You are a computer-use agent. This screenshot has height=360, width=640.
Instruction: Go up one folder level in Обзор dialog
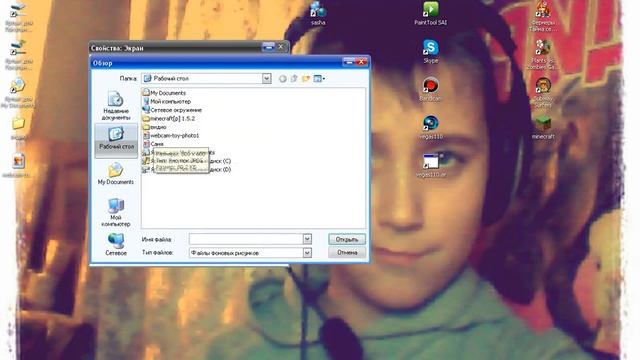[294, 78]
